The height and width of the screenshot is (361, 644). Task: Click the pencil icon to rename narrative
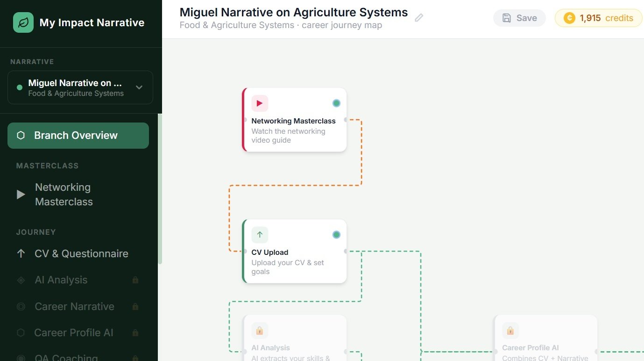[419, 18]
